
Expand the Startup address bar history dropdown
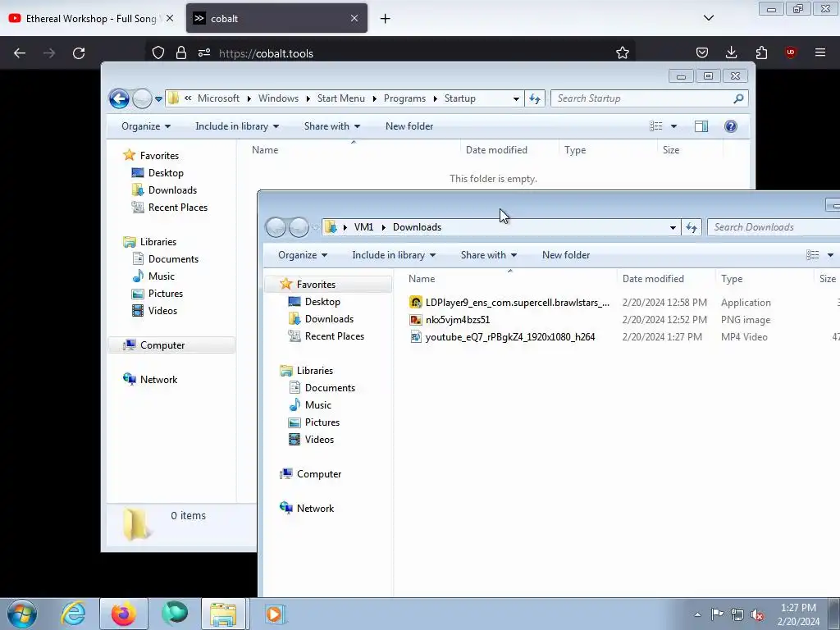(x=516, y=98)
